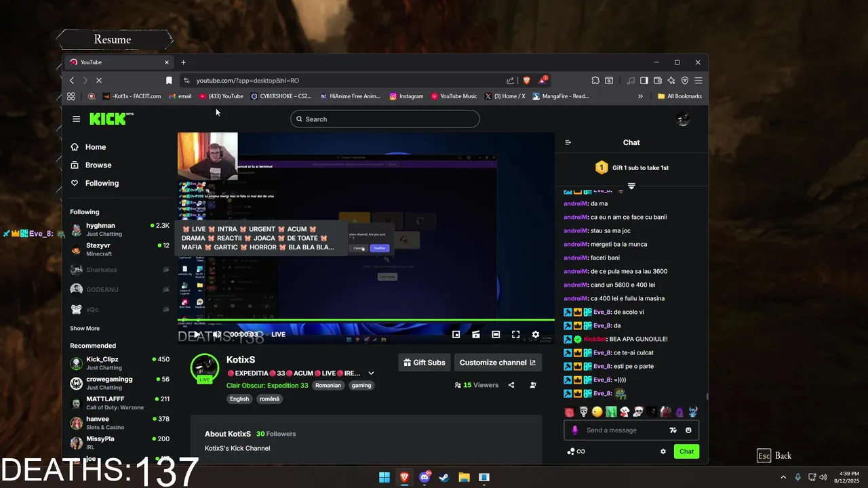The width and height of the screenshot is (868, 488).
Task: Select the Romanian tag
Action: (328, 385)
